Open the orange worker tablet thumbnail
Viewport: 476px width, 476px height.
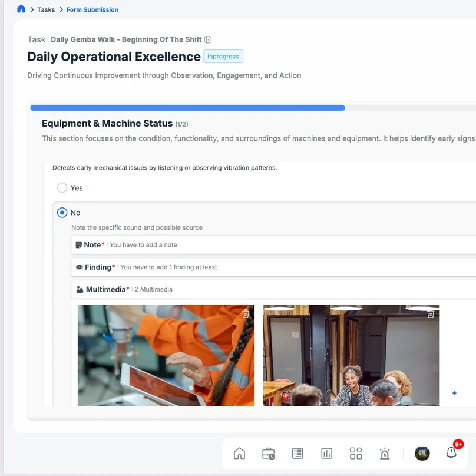pos(166,355)
